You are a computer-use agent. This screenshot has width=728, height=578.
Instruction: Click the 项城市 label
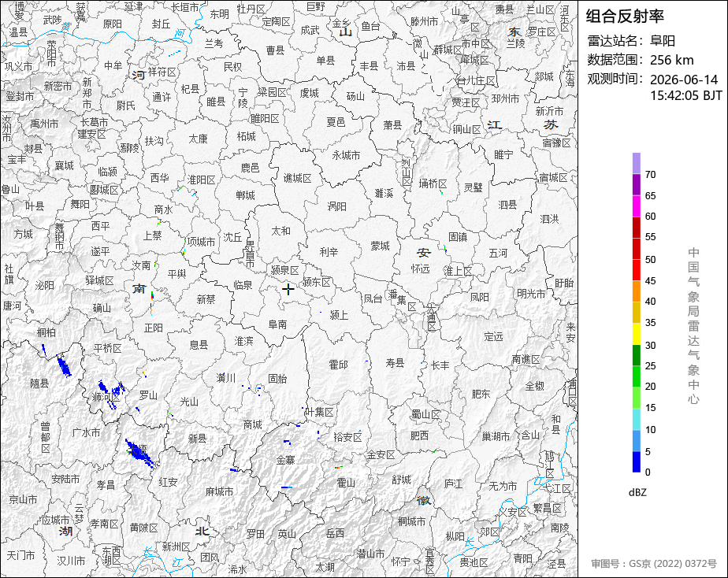coord(201,242)
